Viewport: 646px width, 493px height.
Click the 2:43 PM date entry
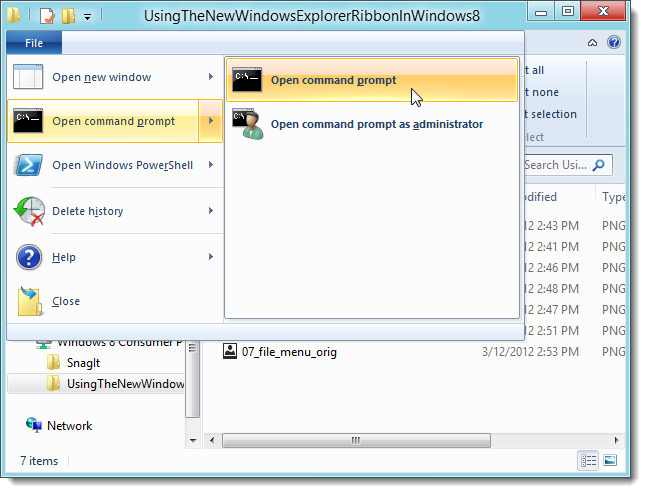(551, 226)
